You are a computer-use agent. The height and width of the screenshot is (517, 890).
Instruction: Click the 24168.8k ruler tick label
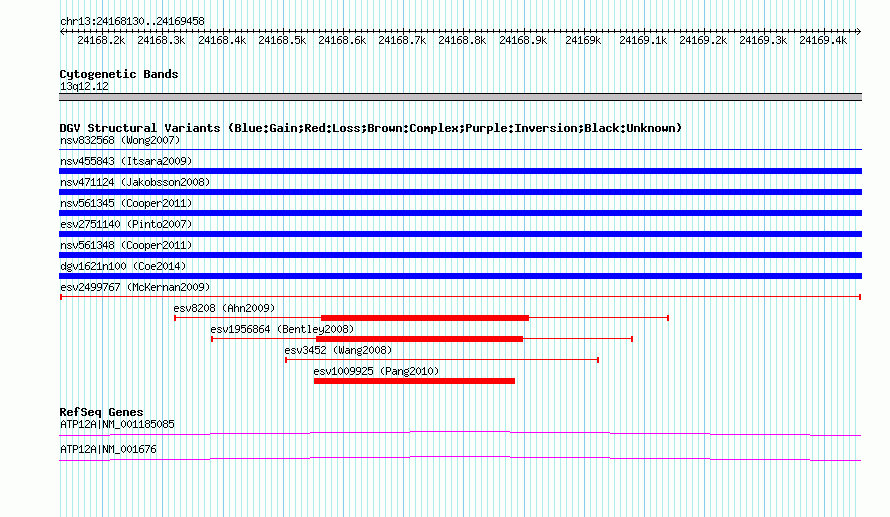point(463,40)
